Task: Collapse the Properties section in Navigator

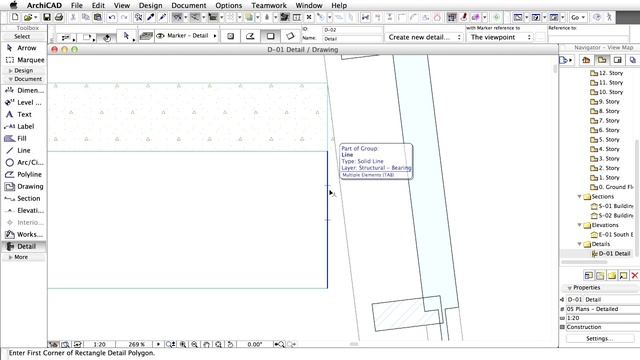Action: click(x=569, y=288)
